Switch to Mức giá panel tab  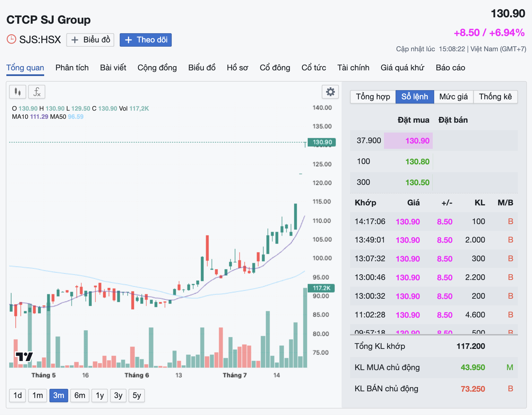tap(454, 97)
